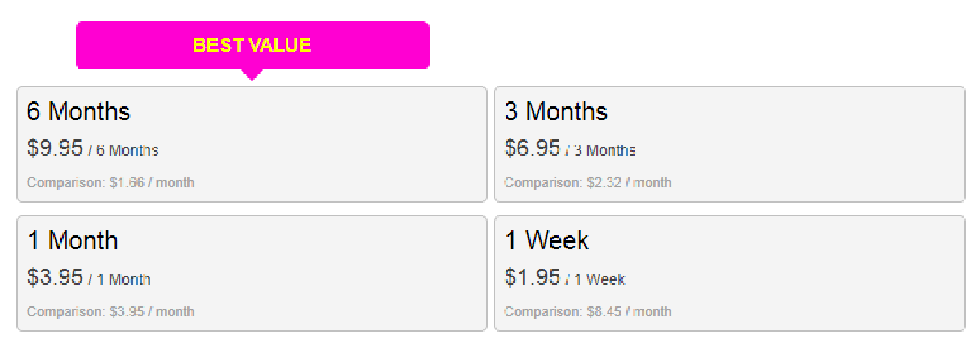
Task: Click the '1 Month' heading
Action: point(73,240)
